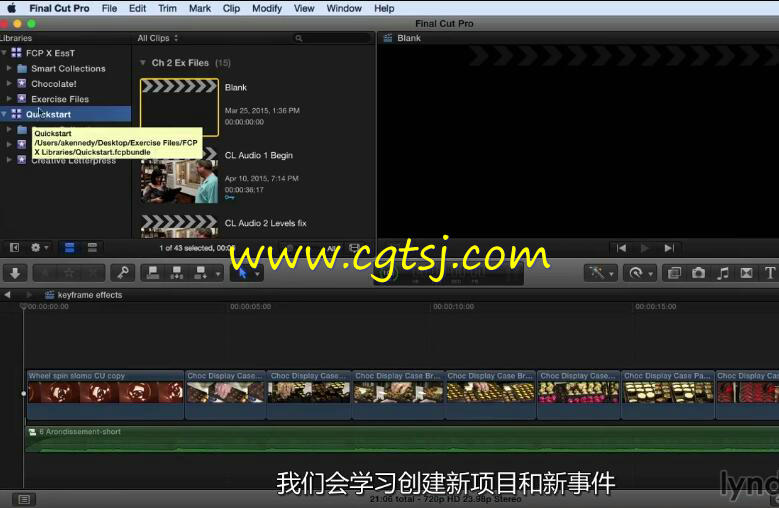Screen dimensions: 779x508
Task: Jump to next edit in the viewer
Action: point(669,248)
